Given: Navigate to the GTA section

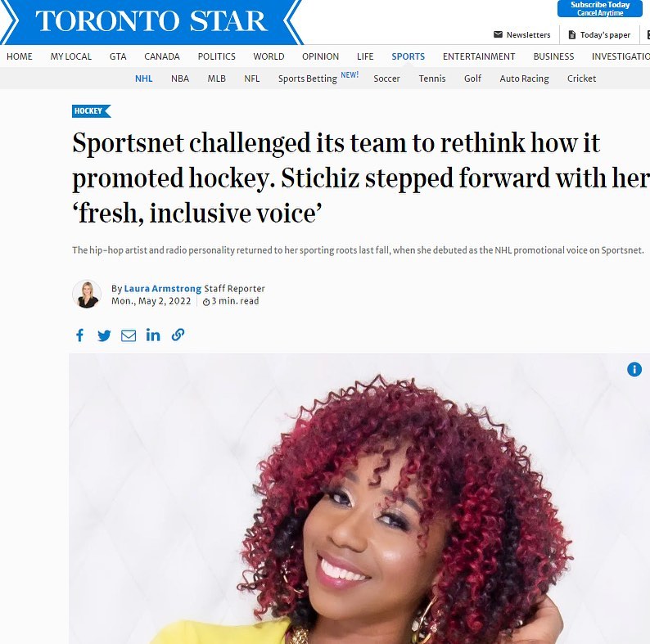Looking at the screenshot, I should 118,56.
